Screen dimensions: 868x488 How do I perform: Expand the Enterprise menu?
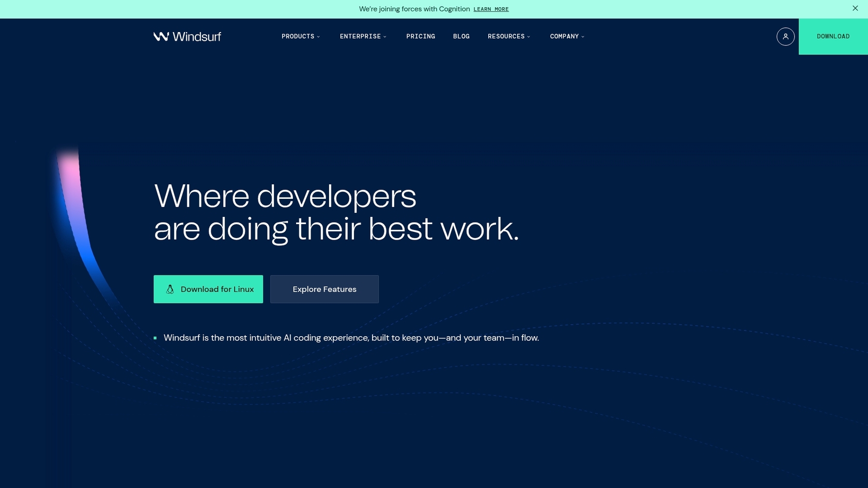(x=360, y=36)
